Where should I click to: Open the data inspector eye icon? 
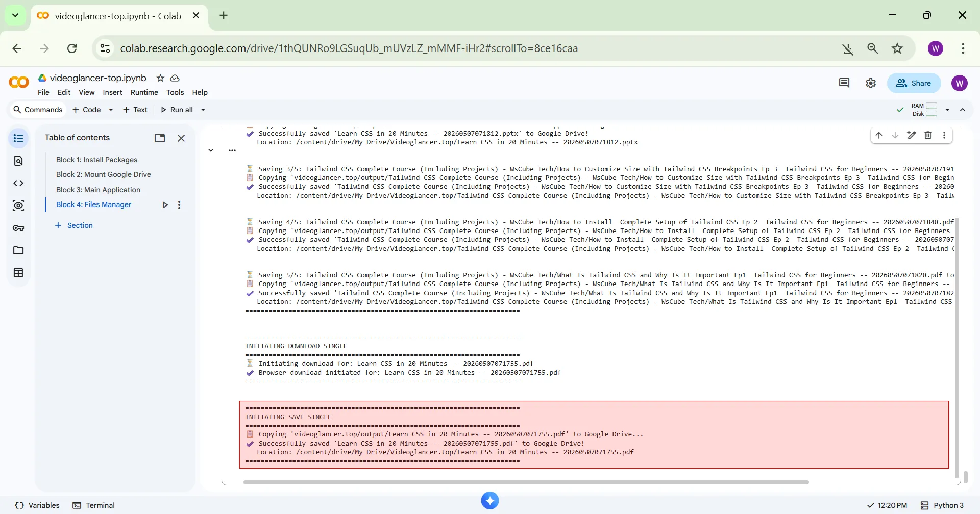tap(18, 205)
